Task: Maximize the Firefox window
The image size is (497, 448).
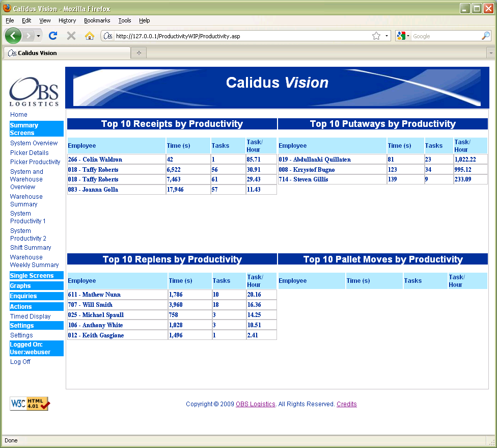Action: tap(477, 9)
